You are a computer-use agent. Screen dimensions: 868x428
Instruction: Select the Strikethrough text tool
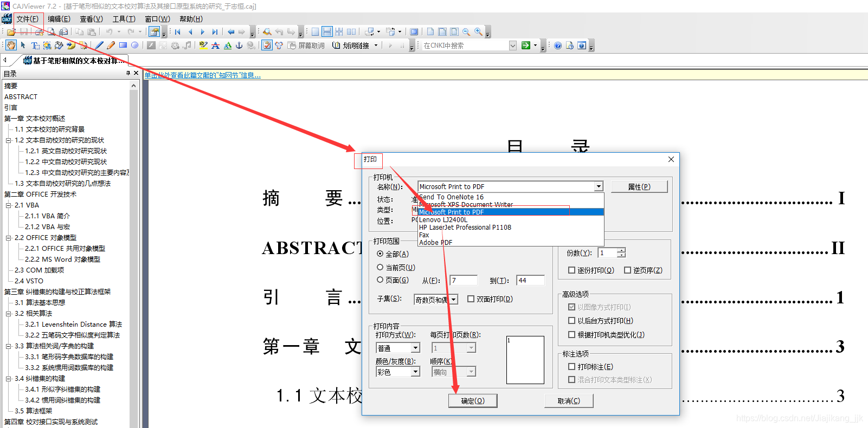pos(215,46)
